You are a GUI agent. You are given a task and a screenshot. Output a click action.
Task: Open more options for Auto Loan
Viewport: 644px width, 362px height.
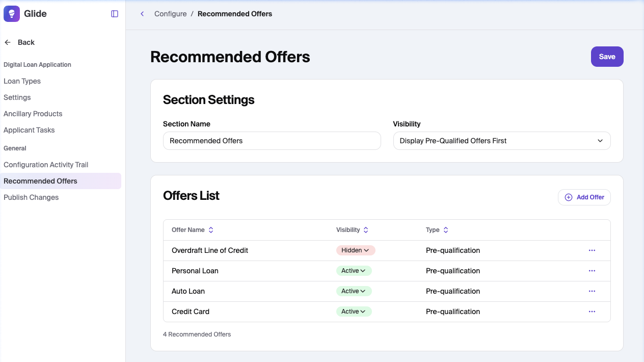coord(592,291)
